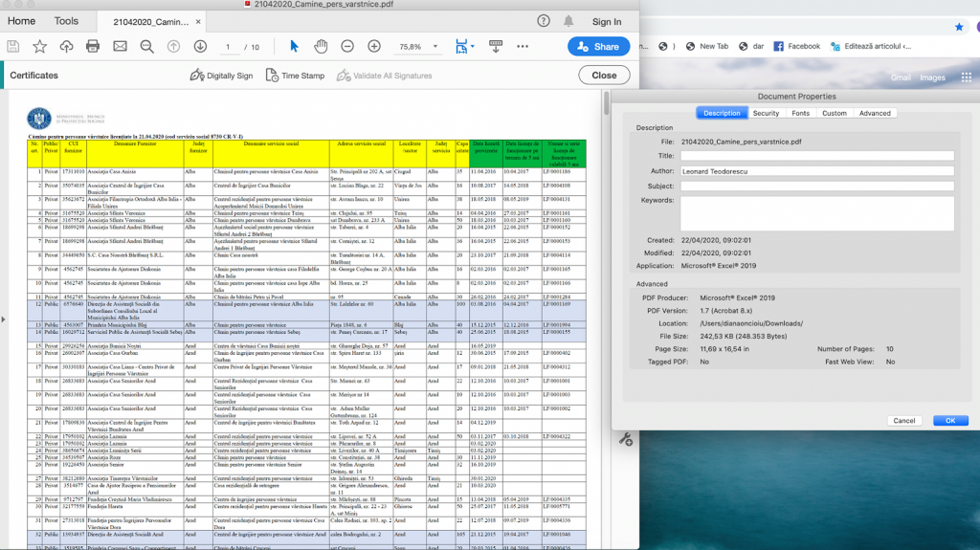Click the document vertical scrollbar thumb
Viewport: 980px width, 550px height.
(606, 102)
